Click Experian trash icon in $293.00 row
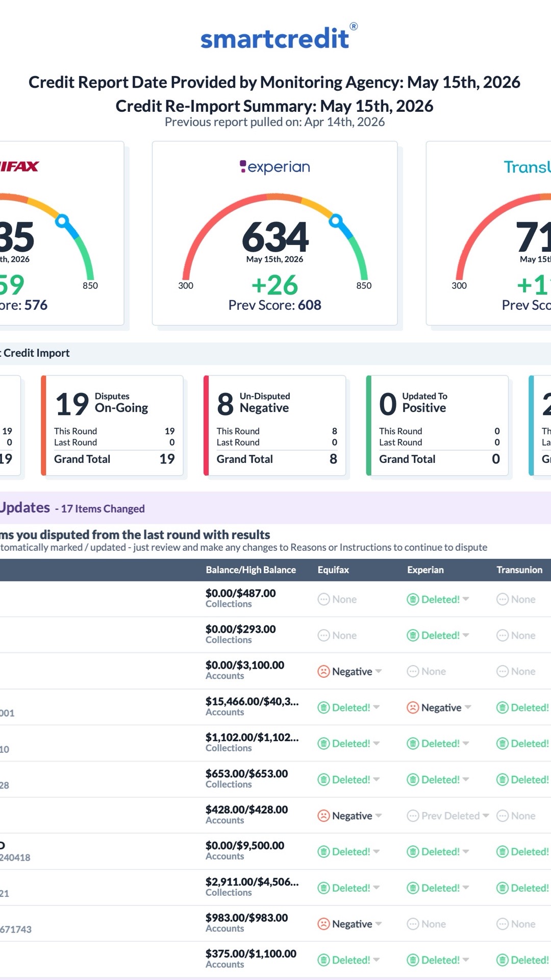 pos(413,635)
